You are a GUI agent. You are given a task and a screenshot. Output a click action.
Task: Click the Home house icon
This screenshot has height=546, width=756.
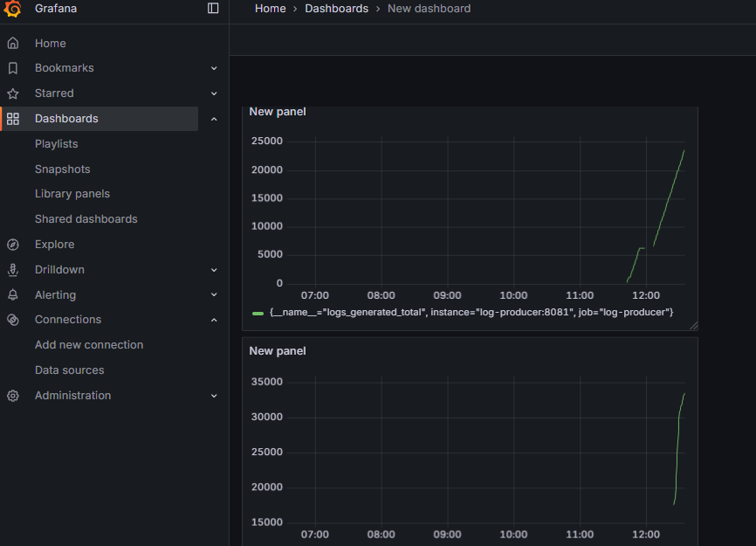(x=13, y=44)
